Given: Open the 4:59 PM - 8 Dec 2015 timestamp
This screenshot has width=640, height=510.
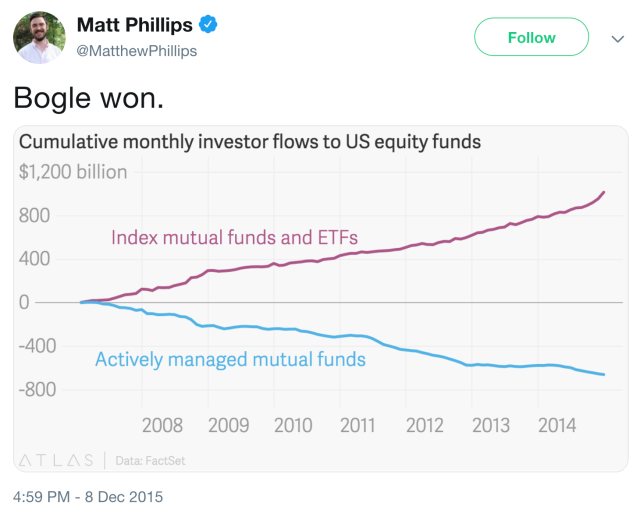Looking at the screenshot, I should [x=87, y=496].
